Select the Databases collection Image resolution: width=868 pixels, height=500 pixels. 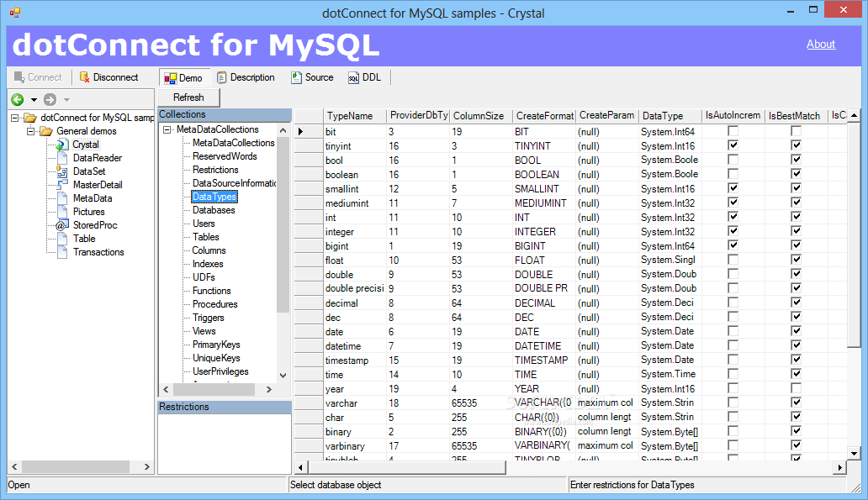pos(214,210)
